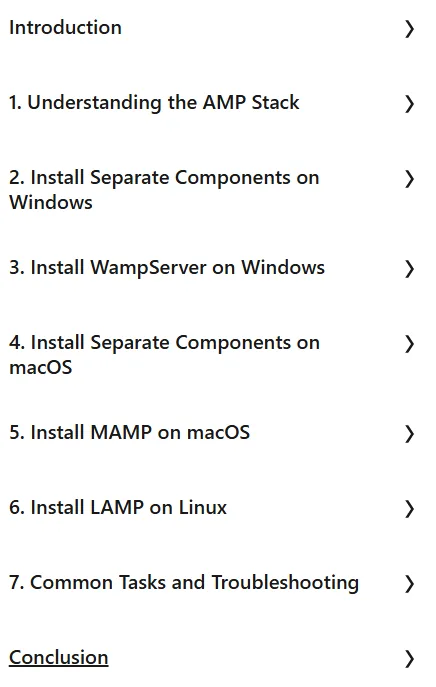Viewport: 436px width, 687px height.
Task: Click the wrapped word 'Windows' under section 2
Action: click(51, 202)
